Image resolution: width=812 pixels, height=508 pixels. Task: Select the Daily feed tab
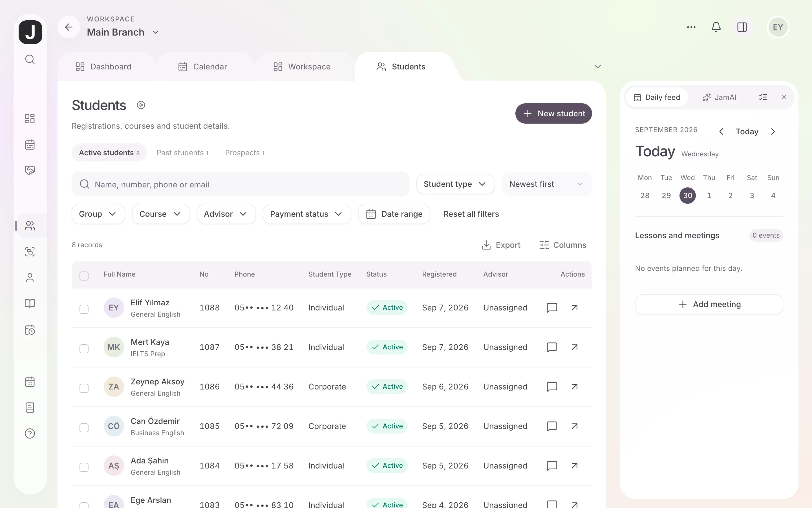click(657, 97)
